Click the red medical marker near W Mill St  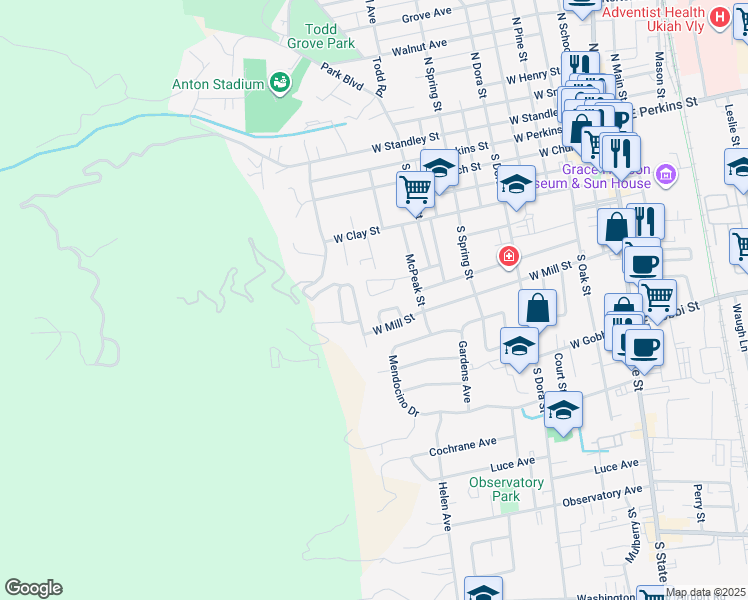[509, 257]
